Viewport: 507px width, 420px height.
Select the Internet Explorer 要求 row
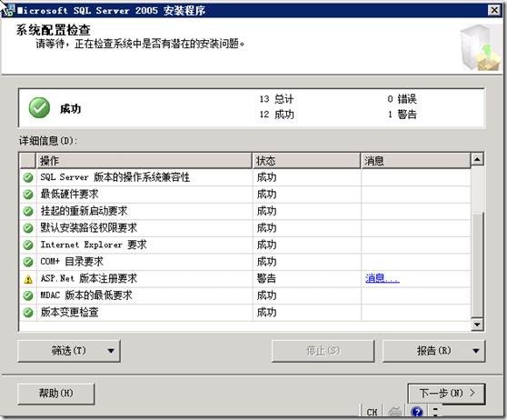(x=245, y=245)
